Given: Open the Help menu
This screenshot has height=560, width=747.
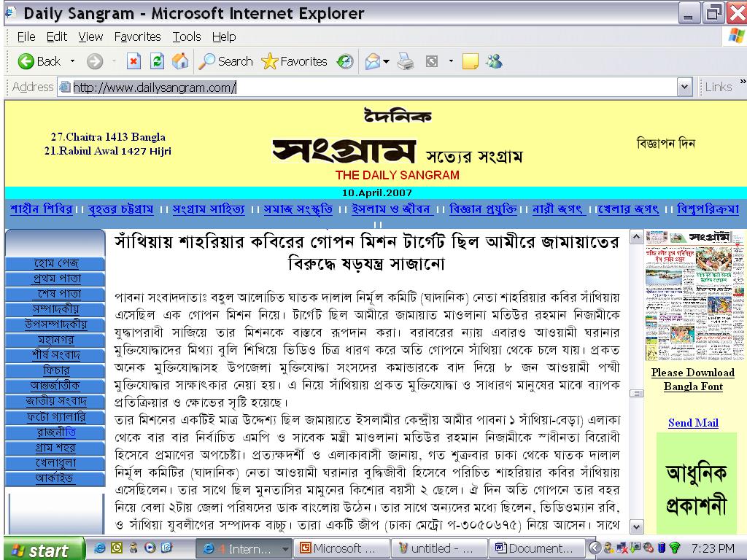Looking at the screenshot, I should point(224,36).
